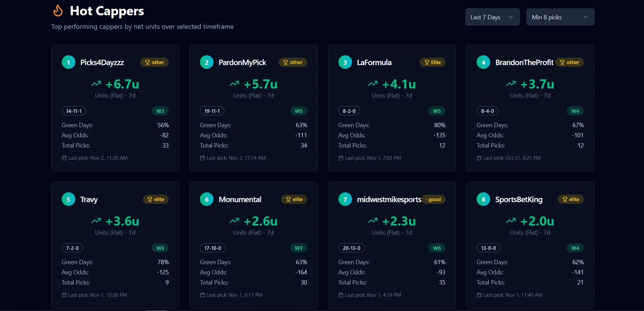Click the +2.3u units value
Viewport: 644px width, 311px height.
pyautogui.click(x=399, y=221)
